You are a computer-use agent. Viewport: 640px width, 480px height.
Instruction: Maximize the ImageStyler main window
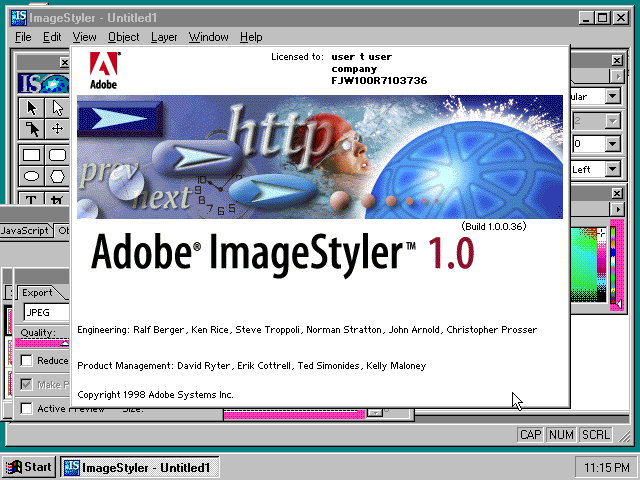pos(603,18)
